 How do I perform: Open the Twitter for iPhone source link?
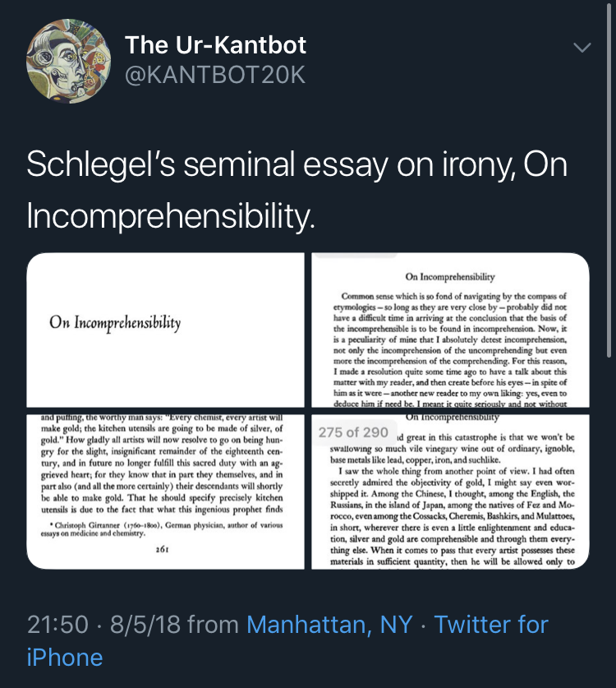point(287,640)
